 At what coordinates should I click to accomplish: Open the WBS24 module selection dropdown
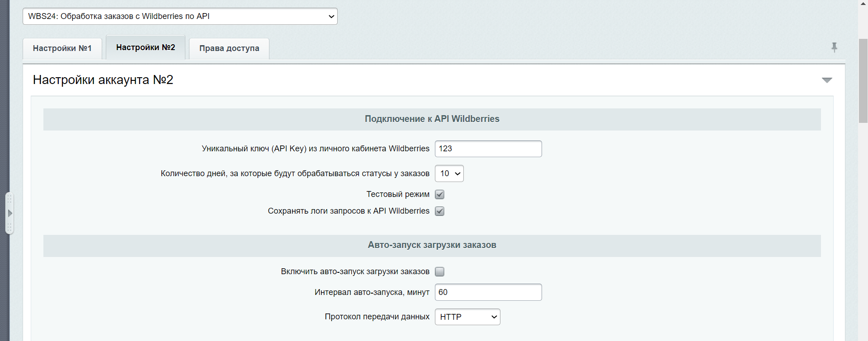click(180, 16)
